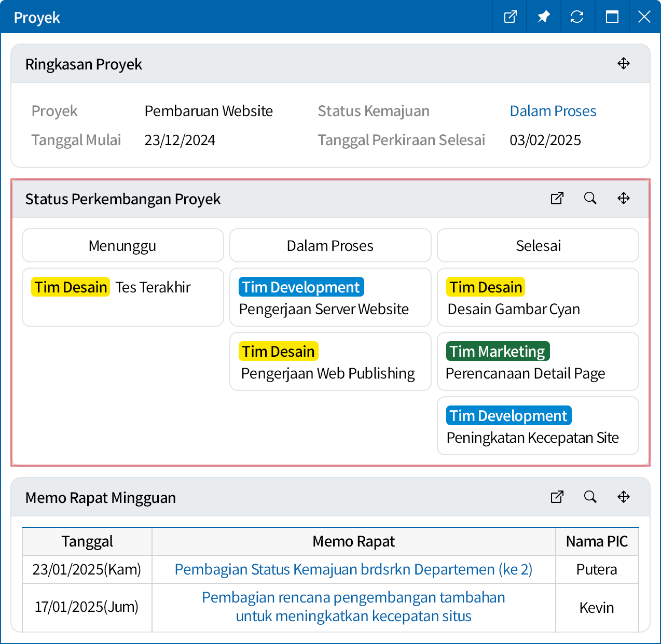Select the 17/01/2025(Jum) date cell

[87, 607]
